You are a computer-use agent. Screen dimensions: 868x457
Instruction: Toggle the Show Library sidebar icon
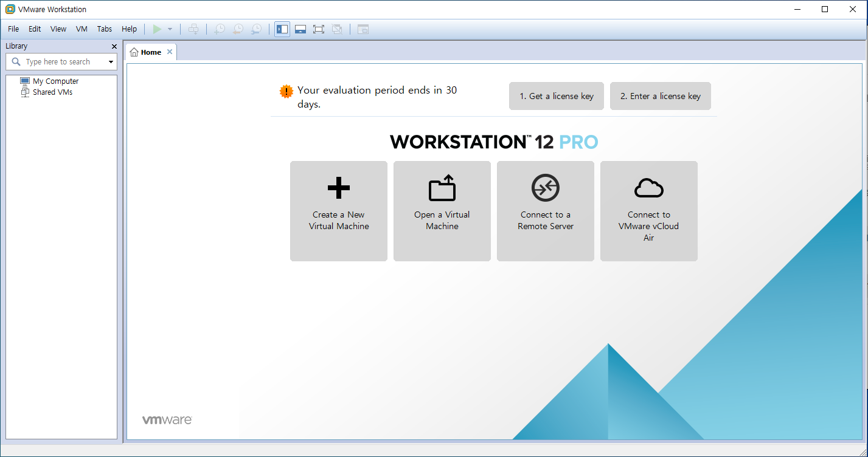[282, 29]
